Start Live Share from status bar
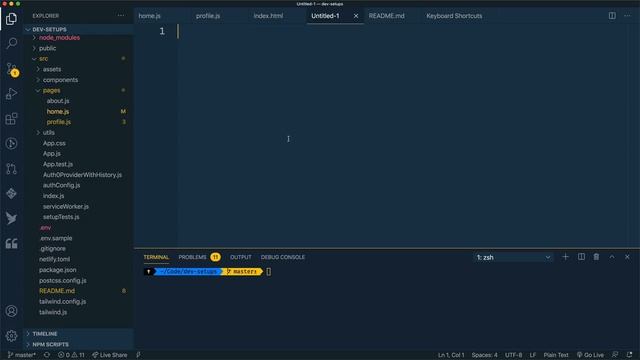This screenshot has height=360, width=640. coord(110,355)
